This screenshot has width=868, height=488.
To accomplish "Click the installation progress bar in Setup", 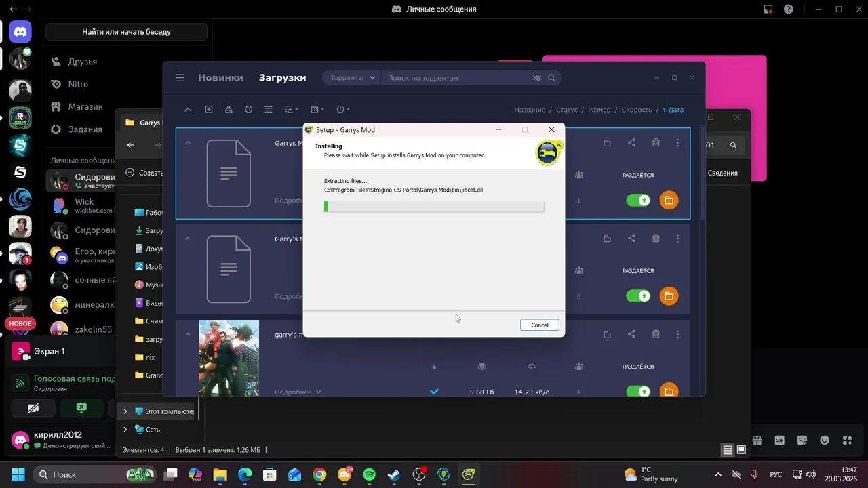I will [x=434, y=207].
